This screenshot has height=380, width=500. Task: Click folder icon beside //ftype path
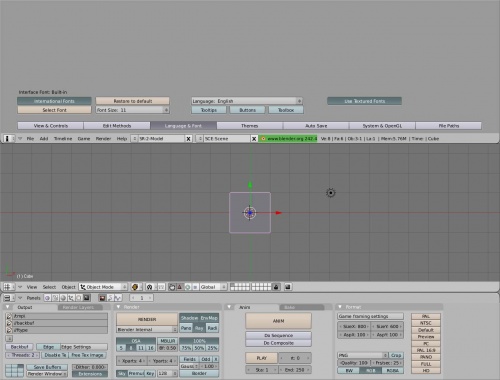[9, 330]
